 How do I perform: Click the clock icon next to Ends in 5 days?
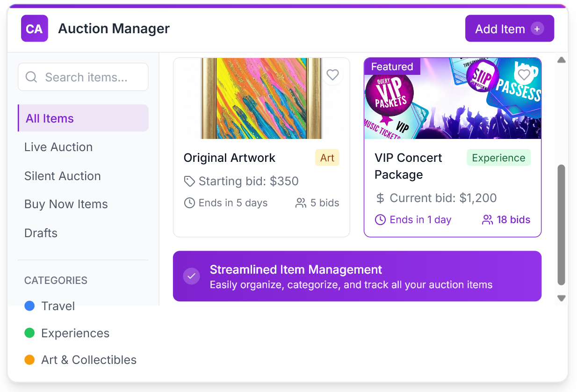pyautogui.click(x=189, y=203)
